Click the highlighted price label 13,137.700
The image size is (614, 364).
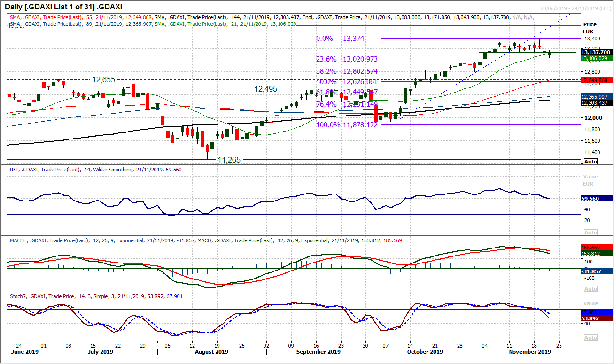[x=597, y=52]
